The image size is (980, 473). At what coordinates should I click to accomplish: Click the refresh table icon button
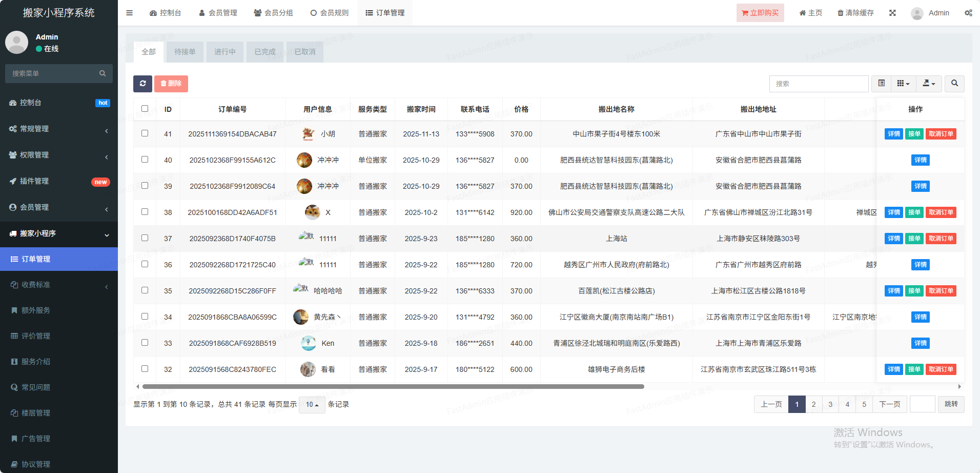pyautogui.click(x=142, y=84)
